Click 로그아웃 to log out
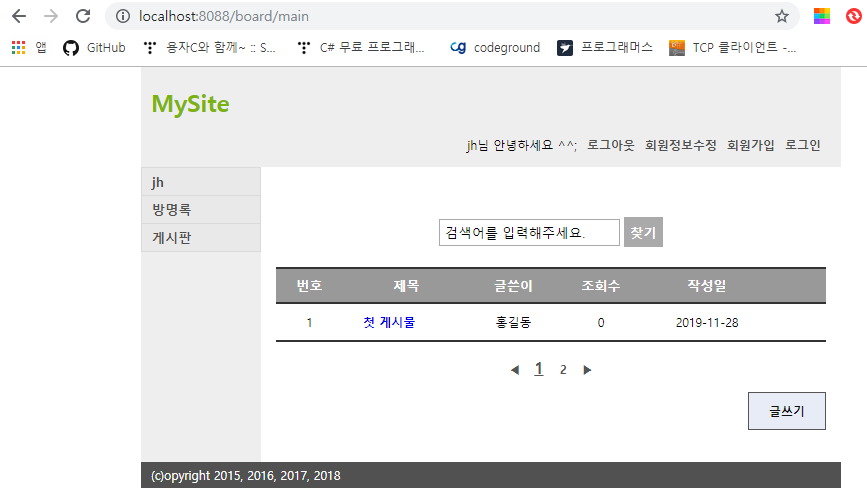867x502 pixels. [610, 145]
